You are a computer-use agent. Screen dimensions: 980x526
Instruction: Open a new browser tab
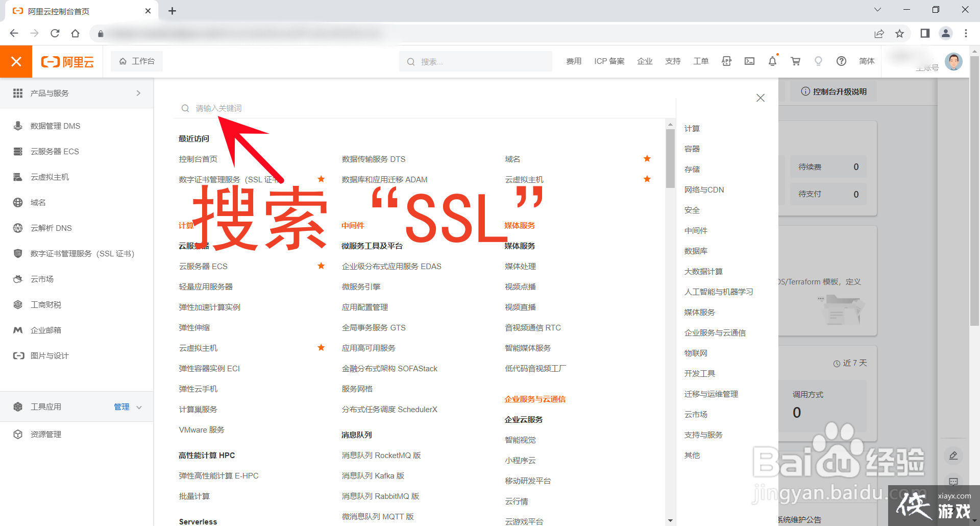173,11
